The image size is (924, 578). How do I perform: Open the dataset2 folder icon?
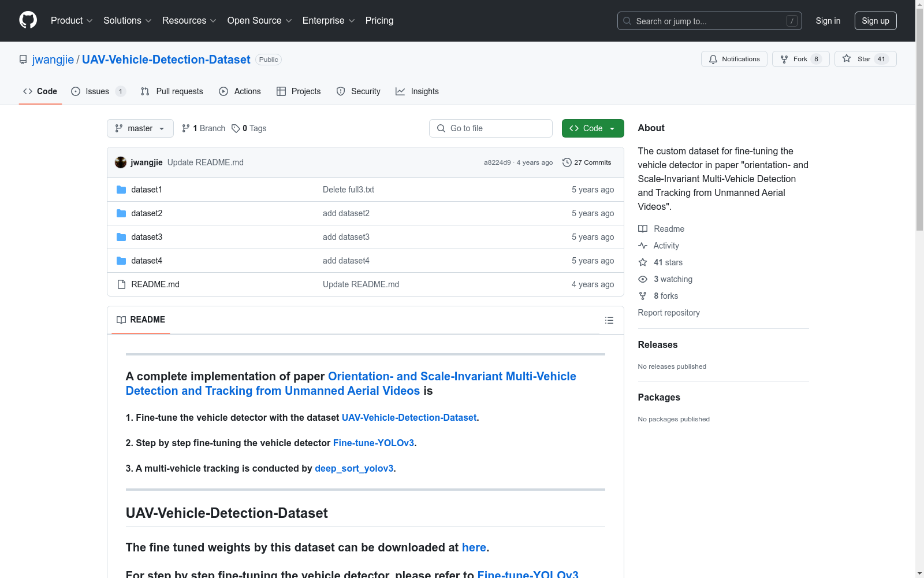coord(121,213)
